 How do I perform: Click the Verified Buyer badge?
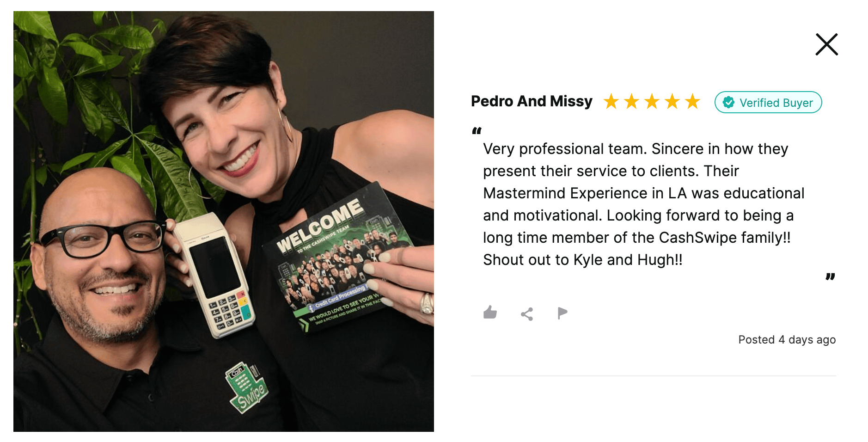(768, 102)
